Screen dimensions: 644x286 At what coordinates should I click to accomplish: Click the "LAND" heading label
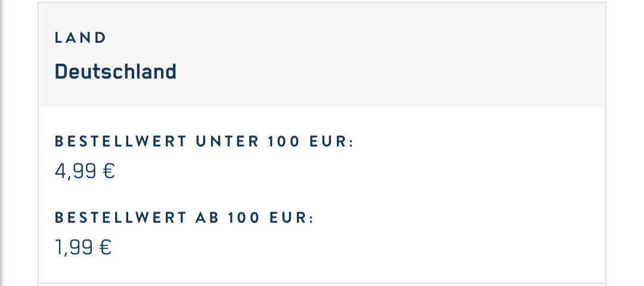pyautogui.click(x=80, y=38)
